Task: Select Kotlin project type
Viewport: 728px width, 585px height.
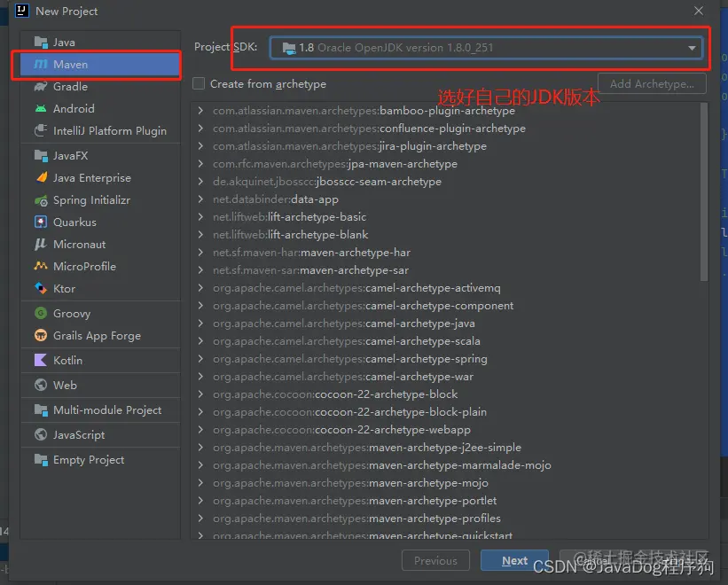Action: click(100, 360)
